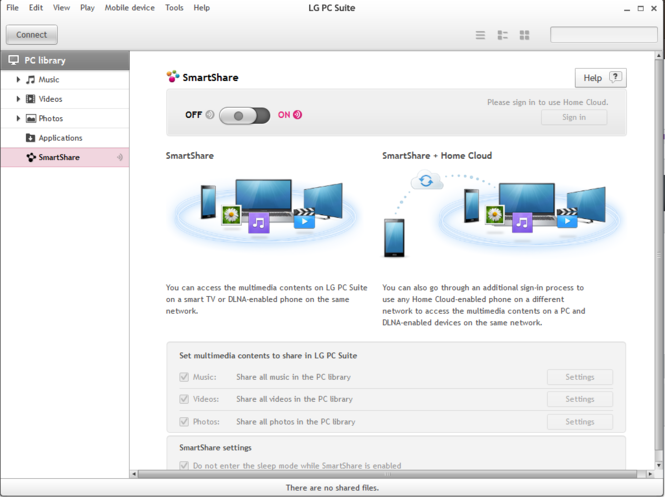665x497 pixels.
Task: Click the Applications download icon in sidebar
Action: click(31, 138)
